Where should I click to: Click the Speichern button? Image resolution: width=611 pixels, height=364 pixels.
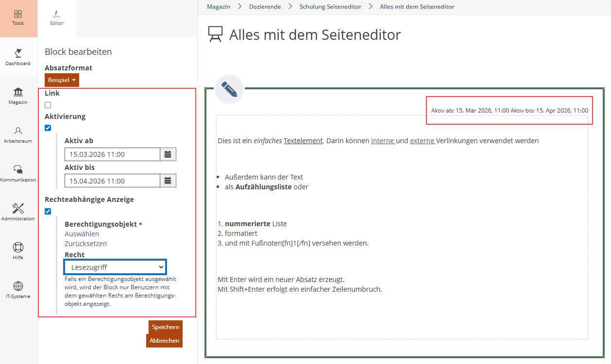165,327
